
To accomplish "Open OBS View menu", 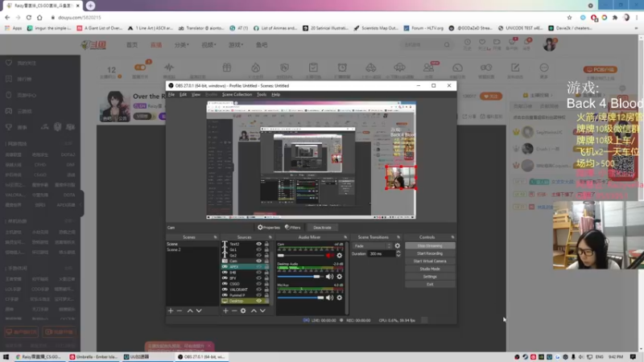I will (196, 94).
